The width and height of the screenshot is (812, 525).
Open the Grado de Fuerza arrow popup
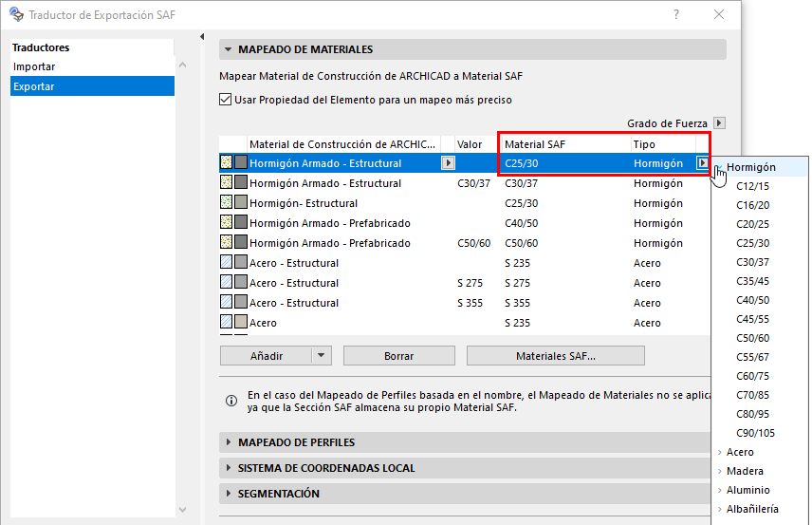719,123
